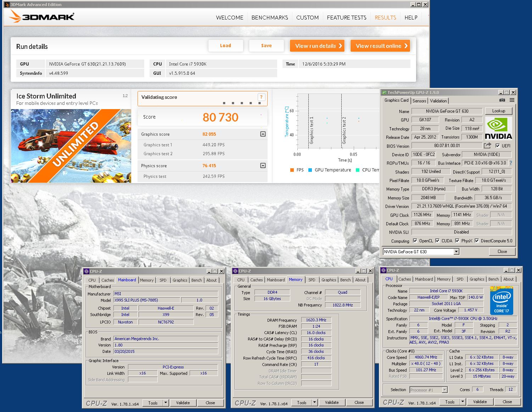Image resolution: width=532 pixels, height=412 pixels.
Task: Click the help question mark beside Validating score
Action: 261,97
